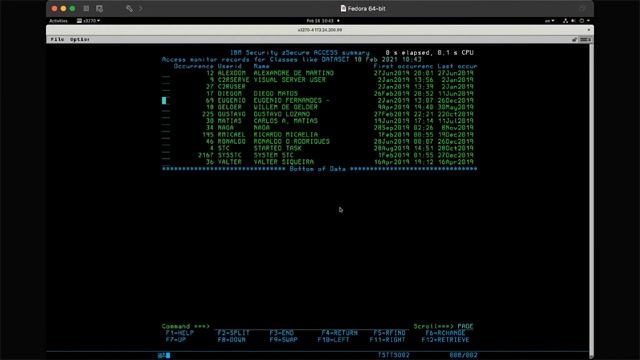
Task: Click the F10=LEFT label
Action: point(333,340)
